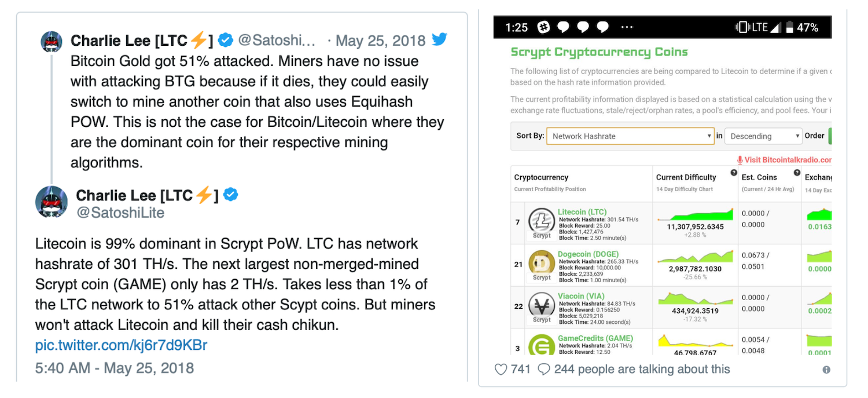Click the Dogecoin coin logo

pyautogui.click(x=542, y=263)
